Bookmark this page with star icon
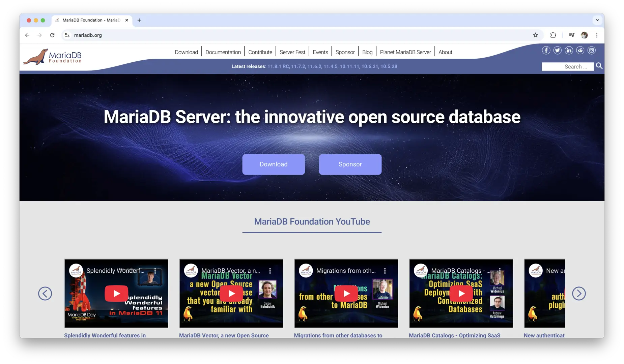 [535, 35]
